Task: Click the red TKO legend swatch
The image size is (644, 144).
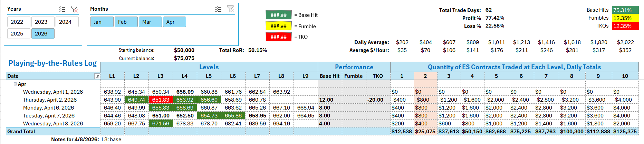Action: [x=279, y=37]
